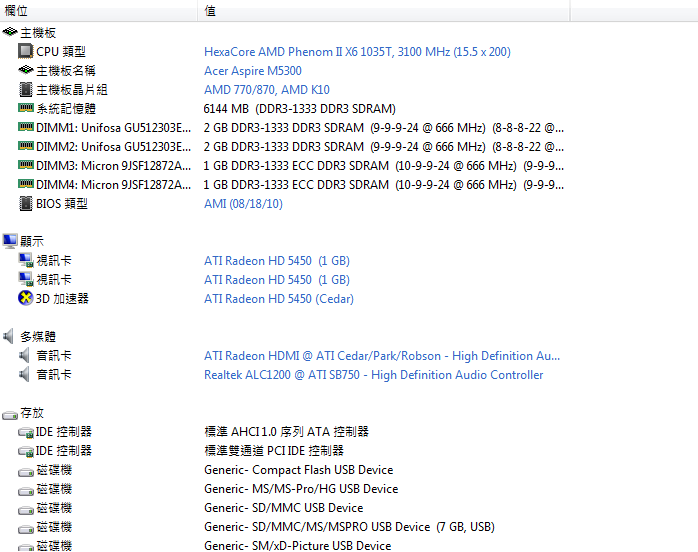
Task: Open the ATI Radeon HD 5450 (Cedar) link
Action: [279, 299]
